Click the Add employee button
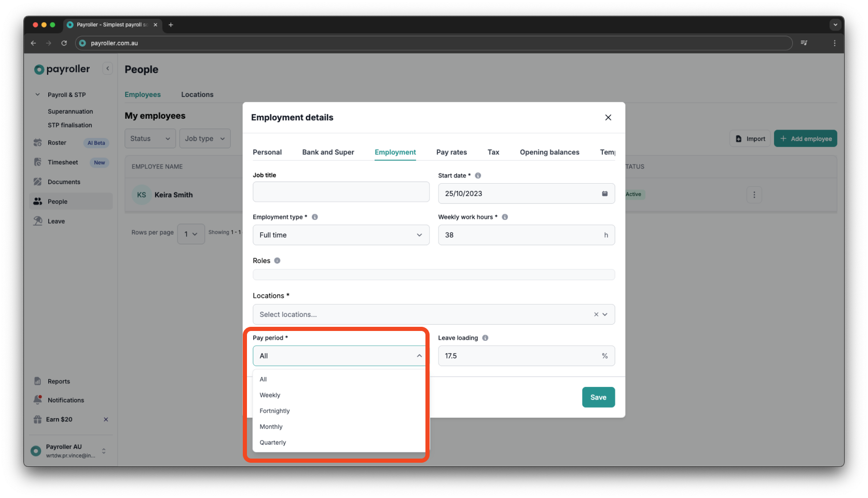Viewport: 868px width, 498px height. coord(805,139)
